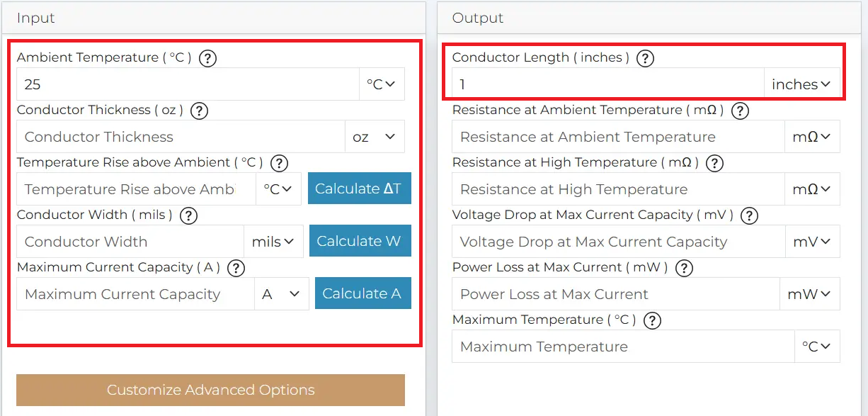Open help for Ambient Temperature

207,58
